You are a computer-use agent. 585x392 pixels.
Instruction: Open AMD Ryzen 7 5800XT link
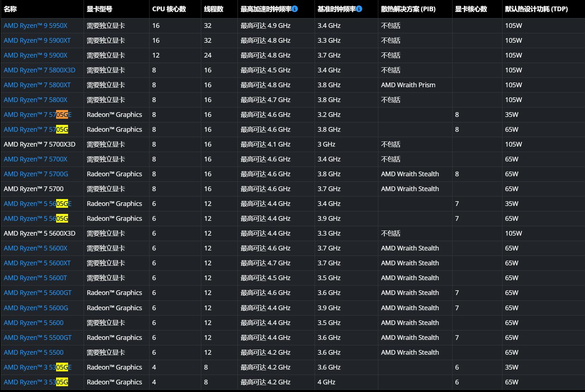37,85
